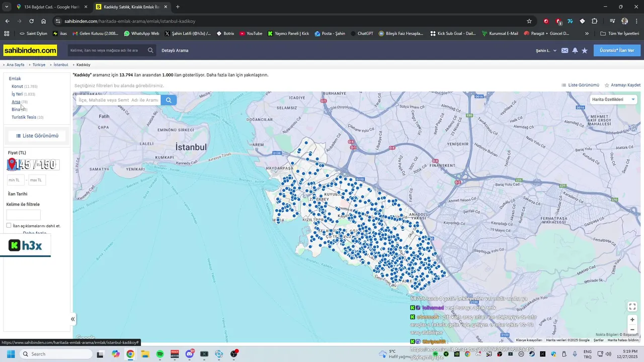Open the browser home page

pyautogui.click(x=43, y=21)
